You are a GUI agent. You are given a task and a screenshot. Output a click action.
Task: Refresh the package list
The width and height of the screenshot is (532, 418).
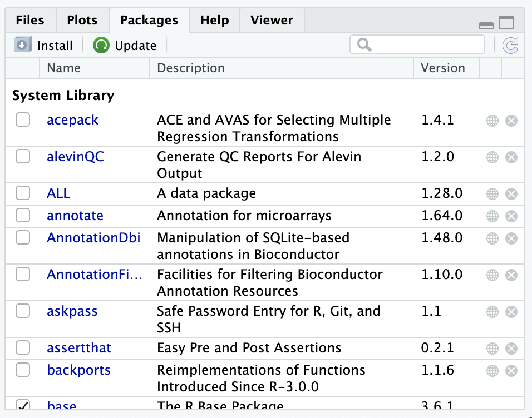click(510, 45)
